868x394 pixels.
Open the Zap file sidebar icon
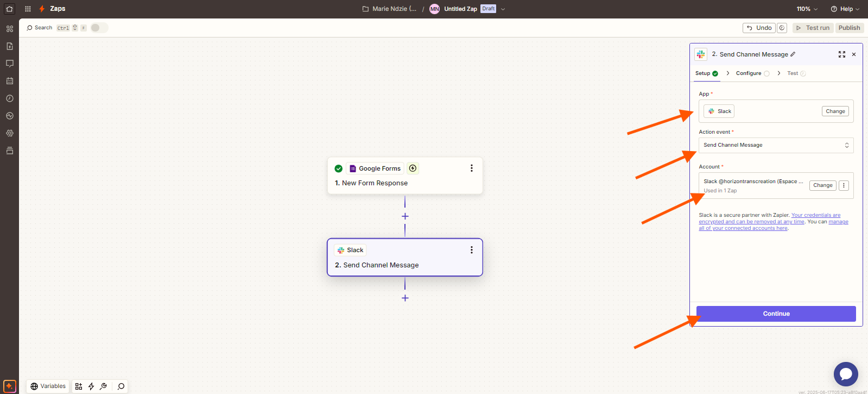coord(9,46)
